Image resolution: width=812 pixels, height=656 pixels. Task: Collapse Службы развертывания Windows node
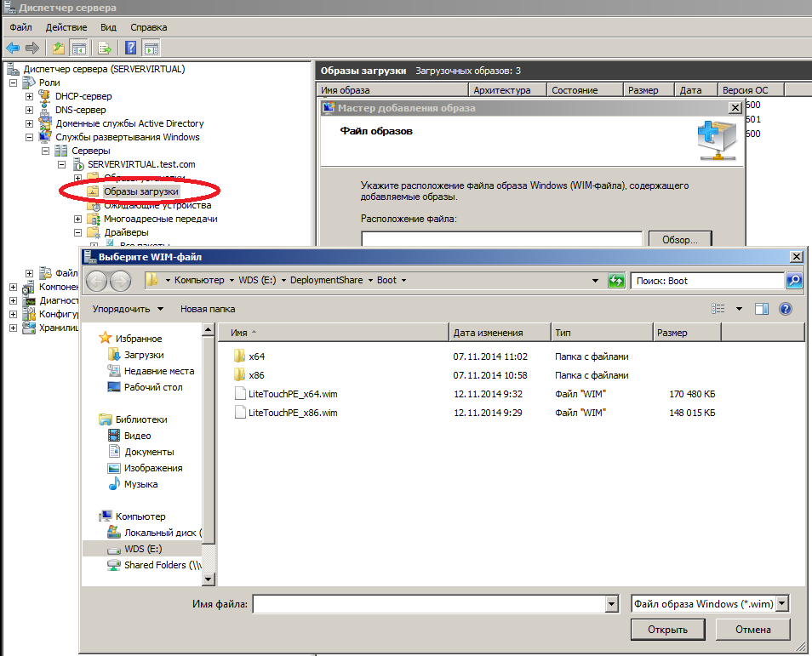pos(30,137)
